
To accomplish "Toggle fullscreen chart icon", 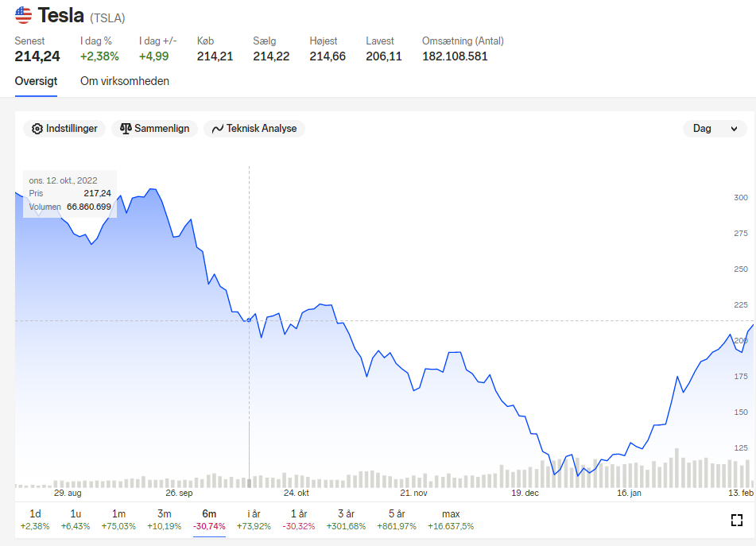I will (x=737, y=520).
